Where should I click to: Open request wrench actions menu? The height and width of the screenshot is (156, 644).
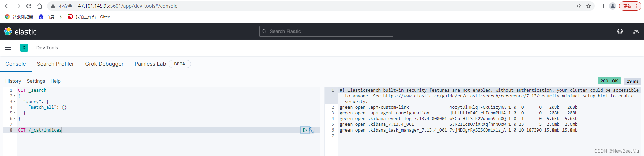pos(312,130)
